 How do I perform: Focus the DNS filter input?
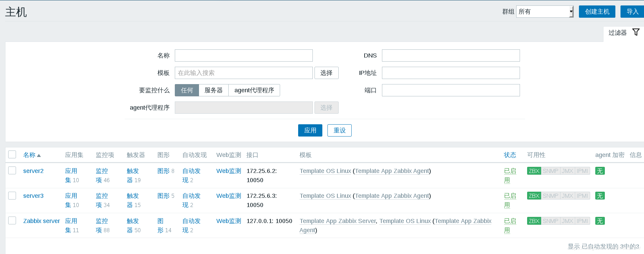coord(451,55)
